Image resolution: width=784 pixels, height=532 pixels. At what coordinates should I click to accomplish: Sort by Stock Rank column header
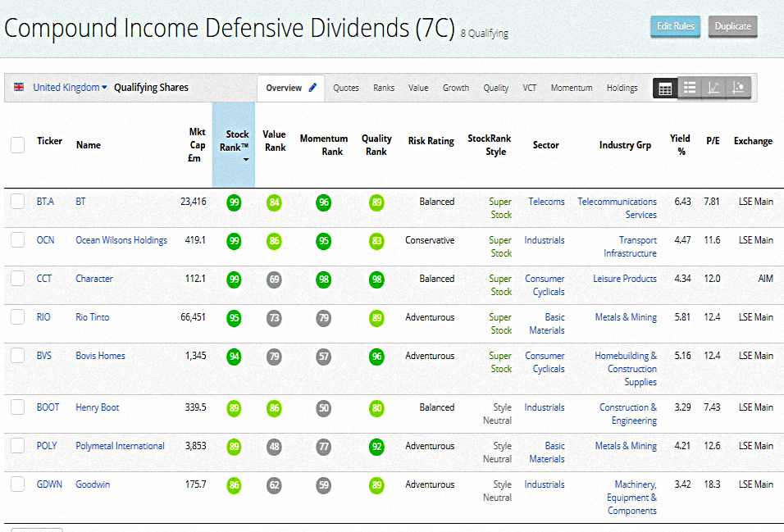coord(234,144)
